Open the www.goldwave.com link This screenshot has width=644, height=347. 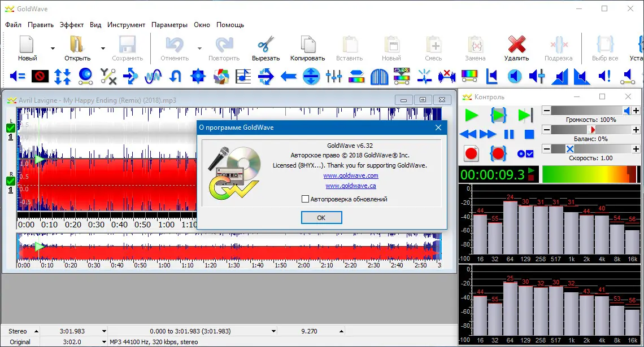pos(351,175)
